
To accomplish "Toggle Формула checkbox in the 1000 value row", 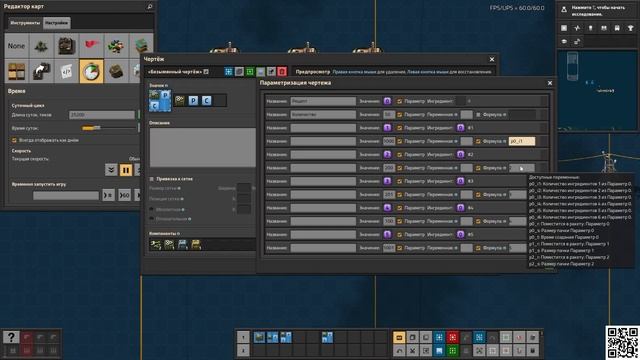I will coord(478,141).
